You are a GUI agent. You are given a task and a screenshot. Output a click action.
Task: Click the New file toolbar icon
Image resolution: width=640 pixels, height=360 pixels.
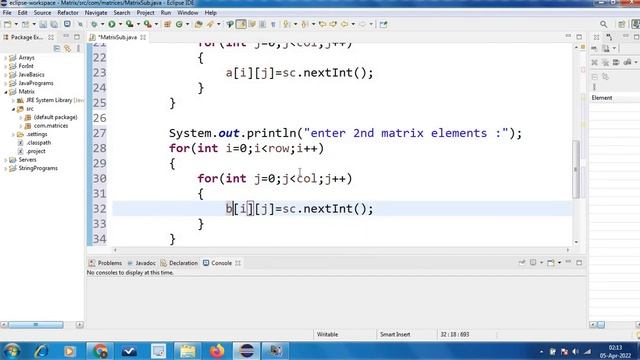coord(7,24)
